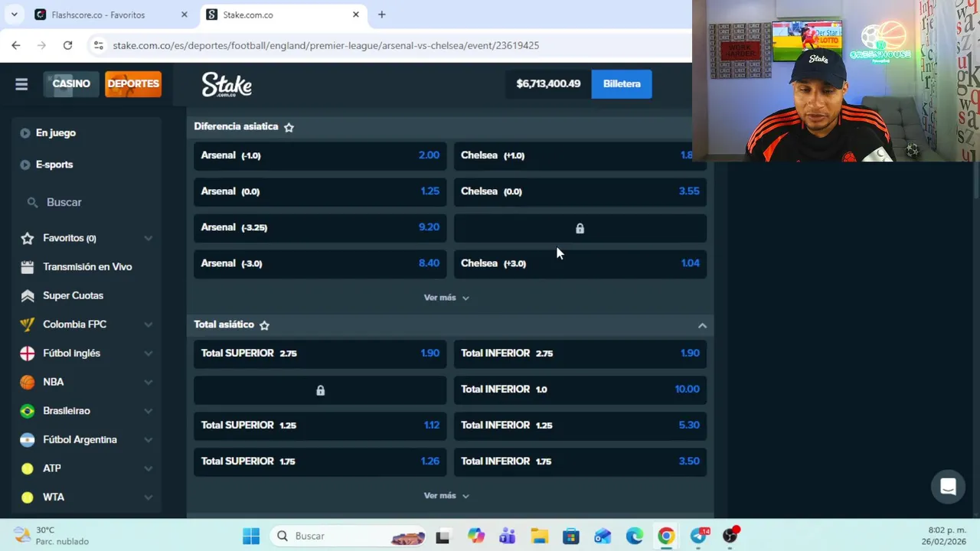Open E-sports section
The image size is (980, 551).
click(x=54, y=165)
